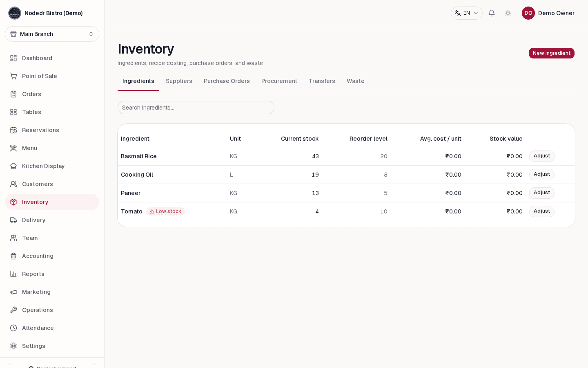Open Team members icon
Viewport: 588px width, 368px height.
click(13, 238)
